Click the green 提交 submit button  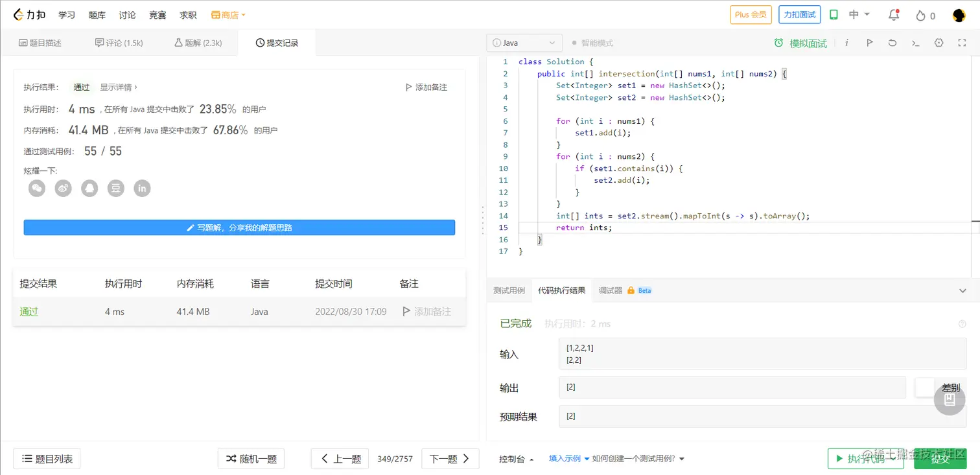click(x=940, y=459)
